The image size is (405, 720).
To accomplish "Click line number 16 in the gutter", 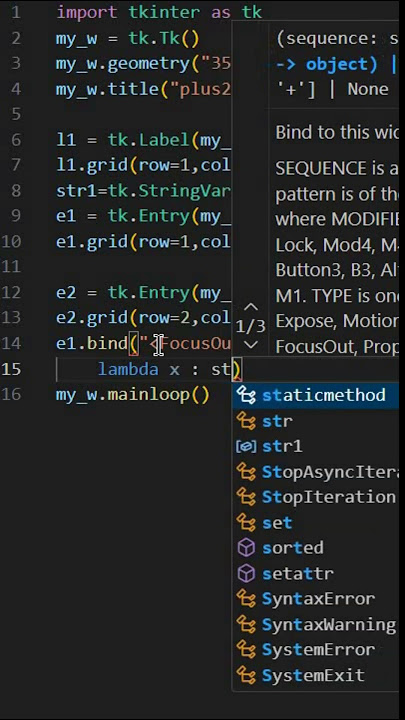I will pos(11,394).
